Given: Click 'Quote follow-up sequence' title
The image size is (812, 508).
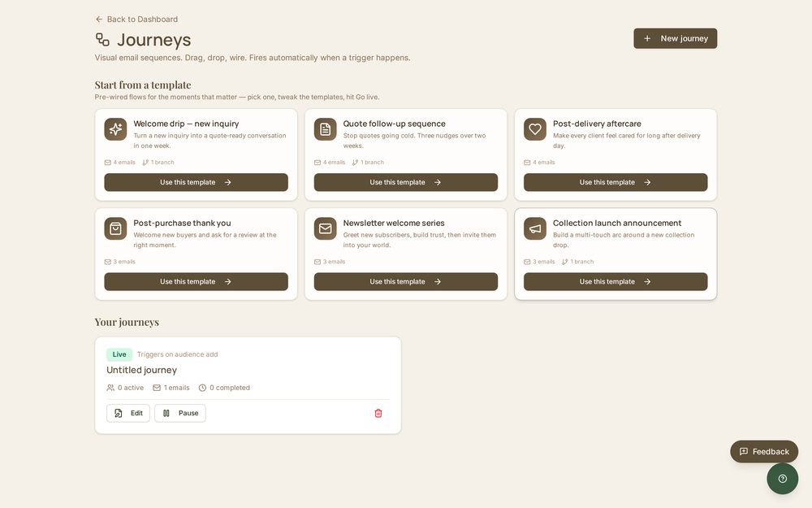Looking at the screenshot, I should tap(394, 124).
